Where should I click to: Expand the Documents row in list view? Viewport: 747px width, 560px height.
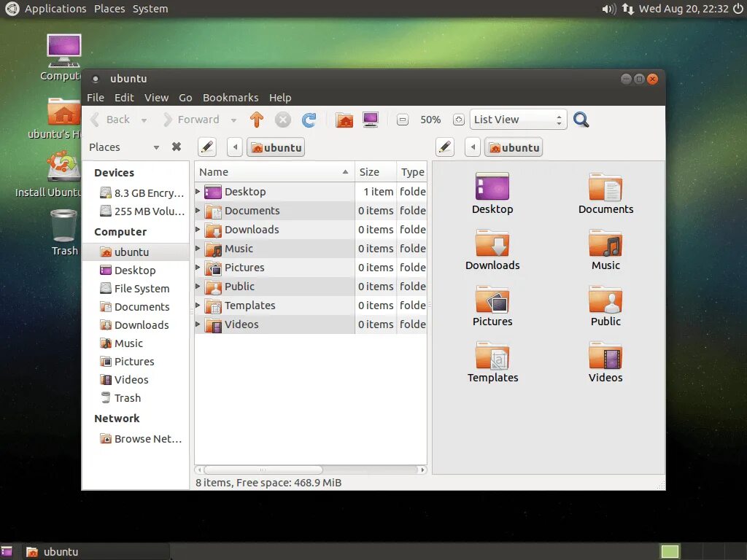198,211
